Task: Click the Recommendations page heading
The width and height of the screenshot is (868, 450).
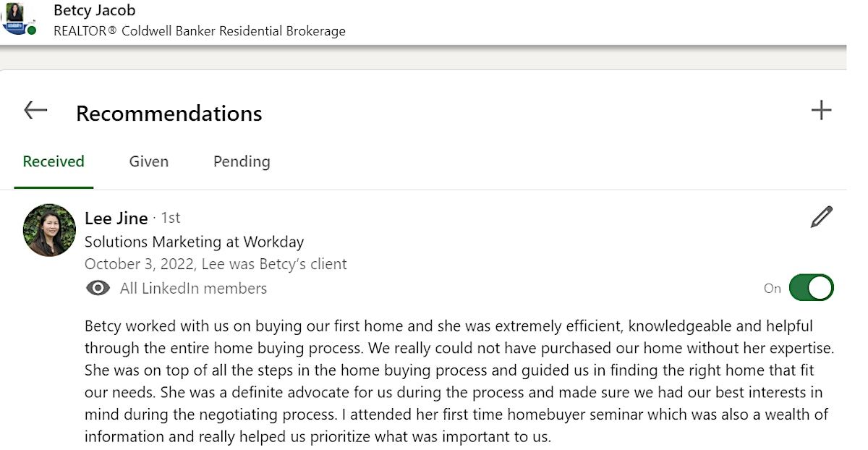Action: (x=169, y=114)
